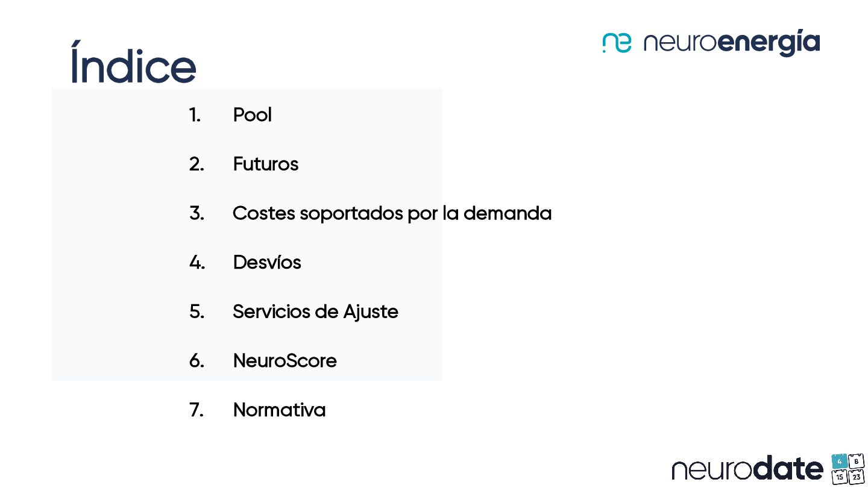The width and height of the screenshot is (868, 488).
Task: Click list number "1." beside Pool
Action: 195,114
